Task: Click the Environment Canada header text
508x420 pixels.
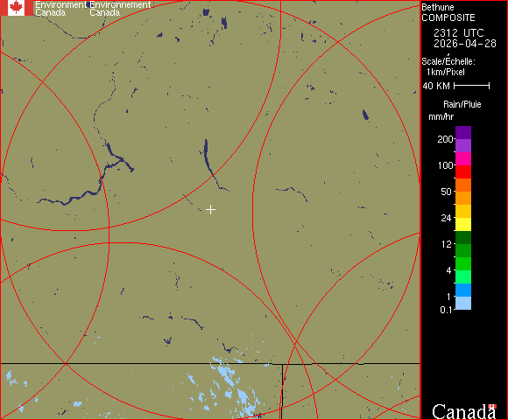Action: [60, 9]
